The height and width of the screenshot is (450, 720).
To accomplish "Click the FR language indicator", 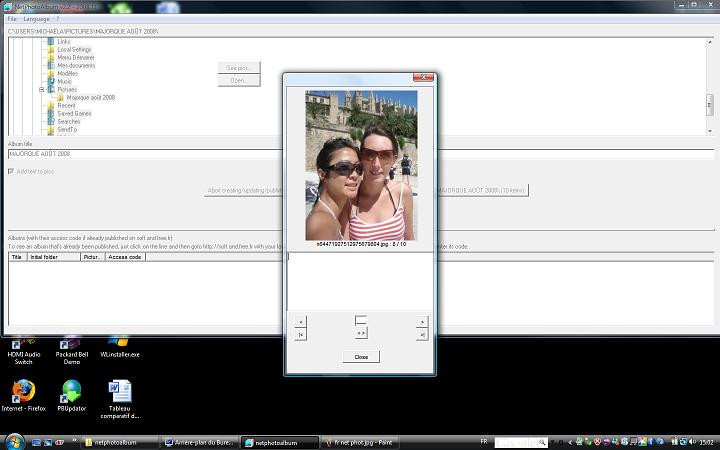I will [484, 442].
